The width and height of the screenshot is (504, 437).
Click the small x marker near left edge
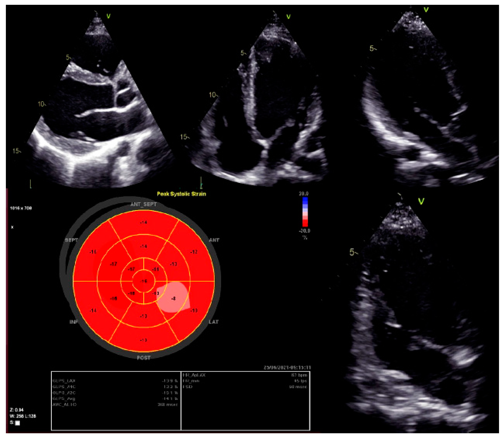tap(12, 227)
